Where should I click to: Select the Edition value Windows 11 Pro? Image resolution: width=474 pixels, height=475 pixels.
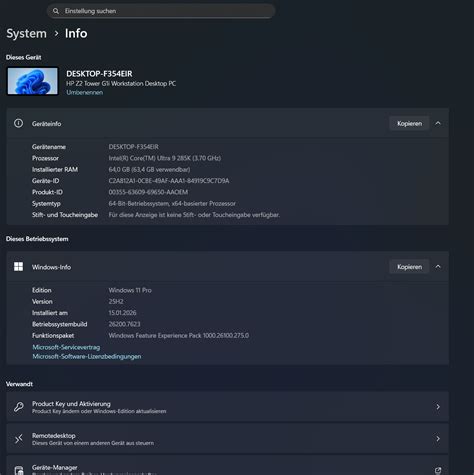(x=130, y=290)
